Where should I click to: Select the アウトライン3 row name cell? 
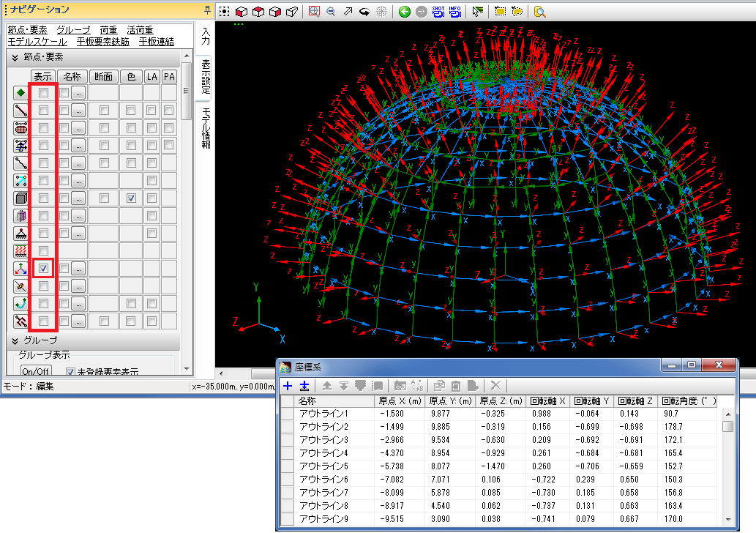coord(323,440)
